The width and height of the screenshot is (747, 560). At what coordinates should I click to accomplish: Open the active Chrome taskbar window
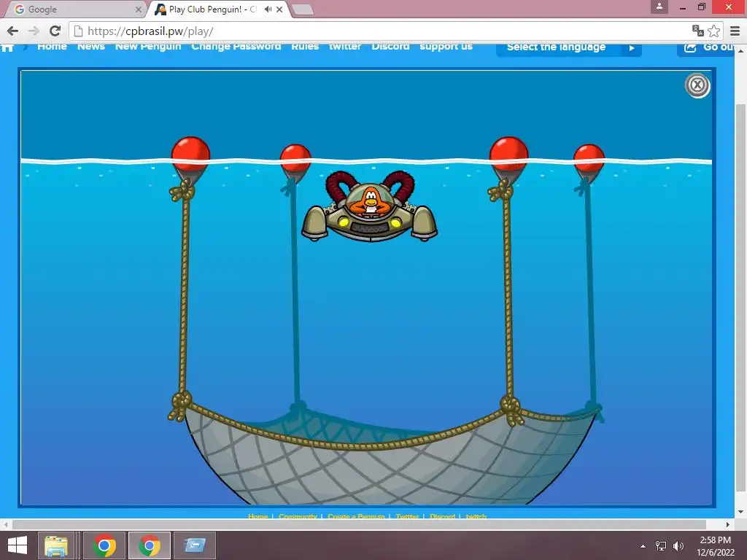point(149,545)
